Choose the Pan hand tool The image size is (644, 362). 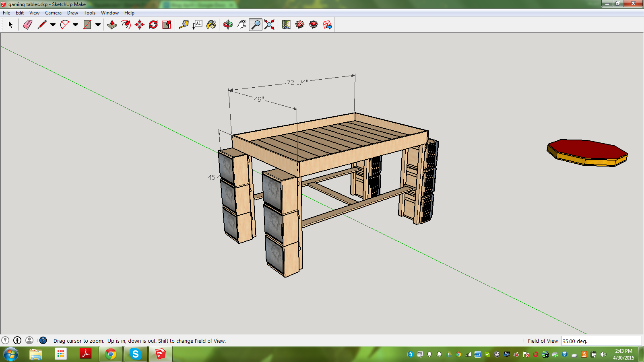point(242,25)
